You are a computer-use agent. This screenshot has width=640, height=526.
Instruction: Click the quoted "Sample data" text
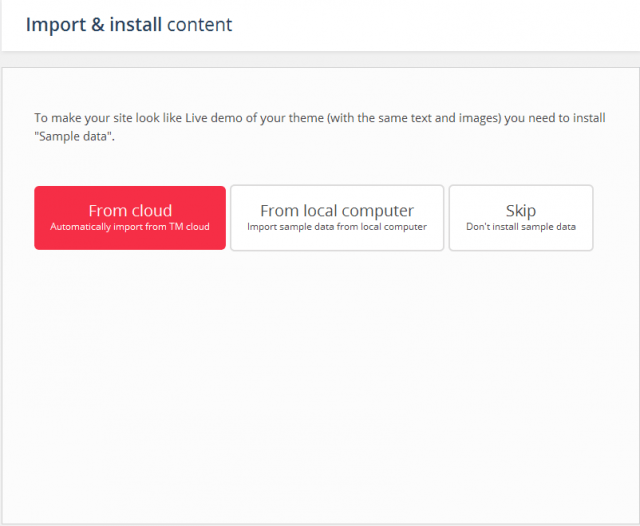[x=74, y=137]
